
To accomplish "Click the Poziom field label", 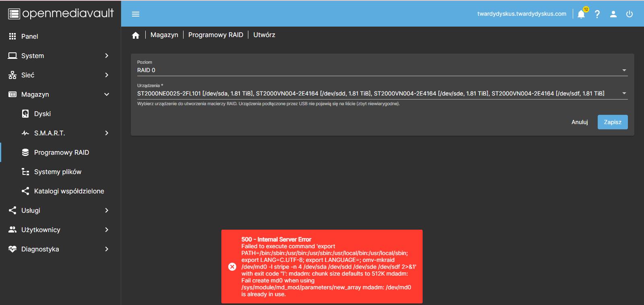I will click(x=144, y=62).
